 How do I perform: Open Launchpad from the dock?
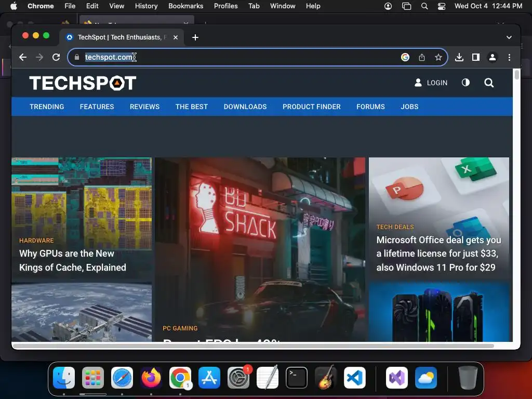tap(92, 378)
